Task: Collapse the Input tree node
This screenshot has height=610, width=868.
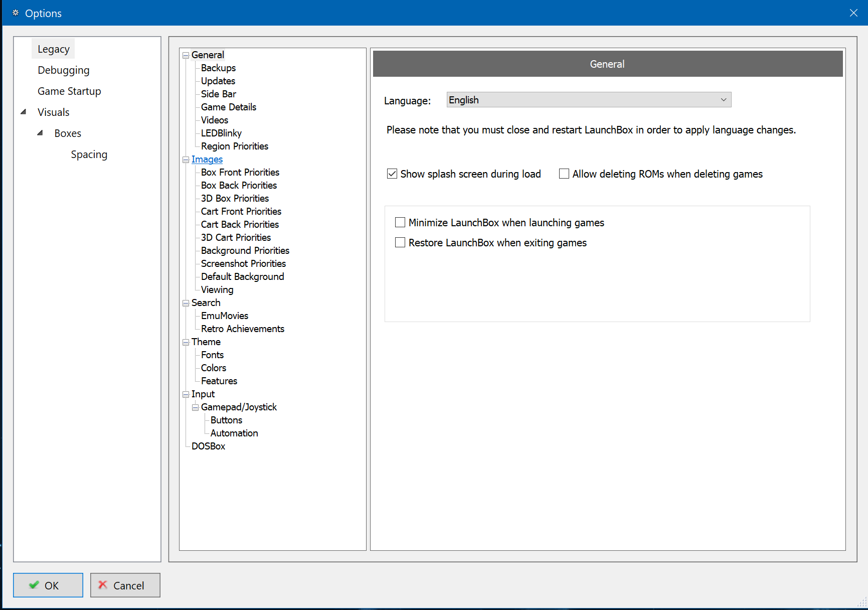Action: click(186, 394)
